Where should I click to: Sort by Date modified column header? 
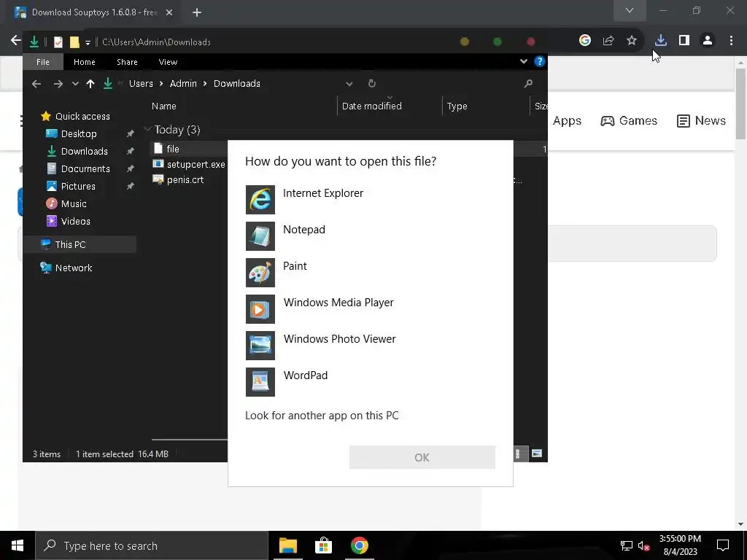click(371, 106)
